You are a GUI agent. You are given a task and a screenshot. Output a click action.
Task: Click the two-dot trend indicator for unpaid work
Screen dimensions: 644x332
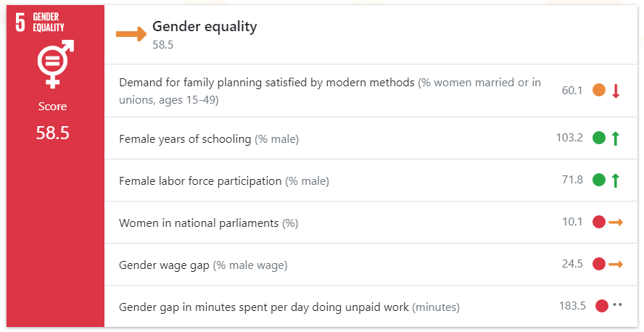[x=617, y=304]
